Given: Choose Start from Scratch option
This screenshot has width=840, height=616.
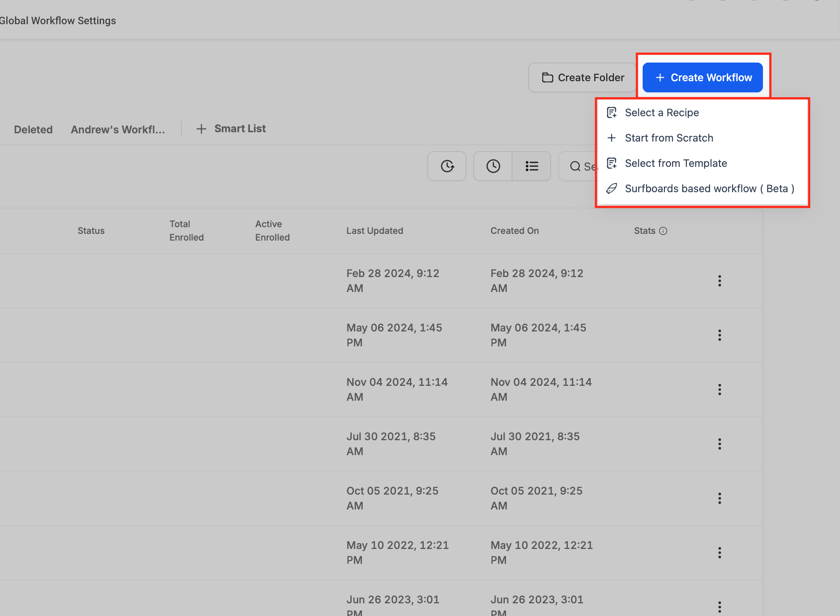Looking at the screenshot, I should point(668,138).
